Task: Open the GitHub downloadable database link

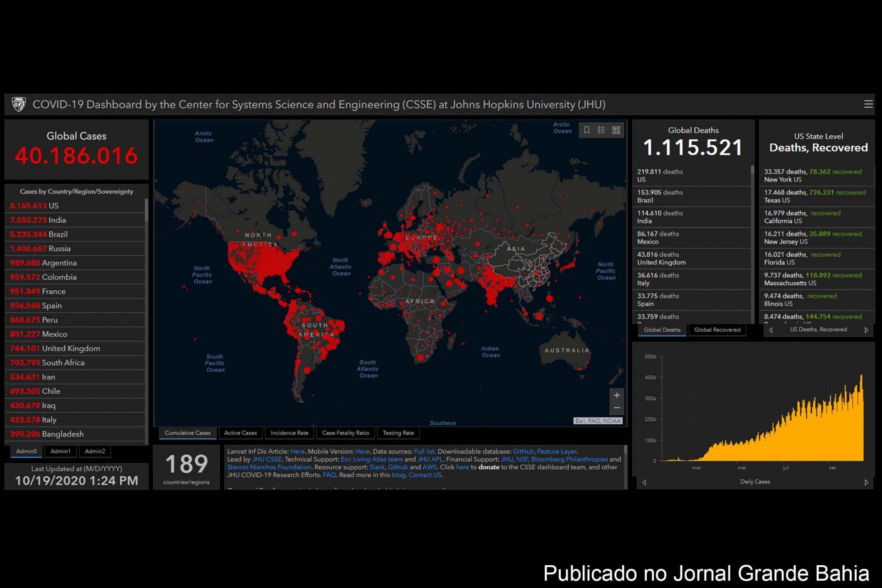Action: click(x=523, y=451)
